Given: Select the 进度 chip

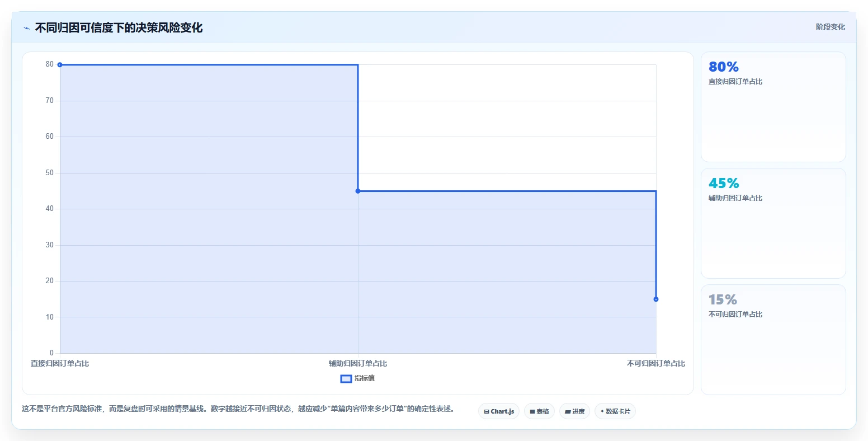Looking at the screenshot, I should click(x=574, y=411).
